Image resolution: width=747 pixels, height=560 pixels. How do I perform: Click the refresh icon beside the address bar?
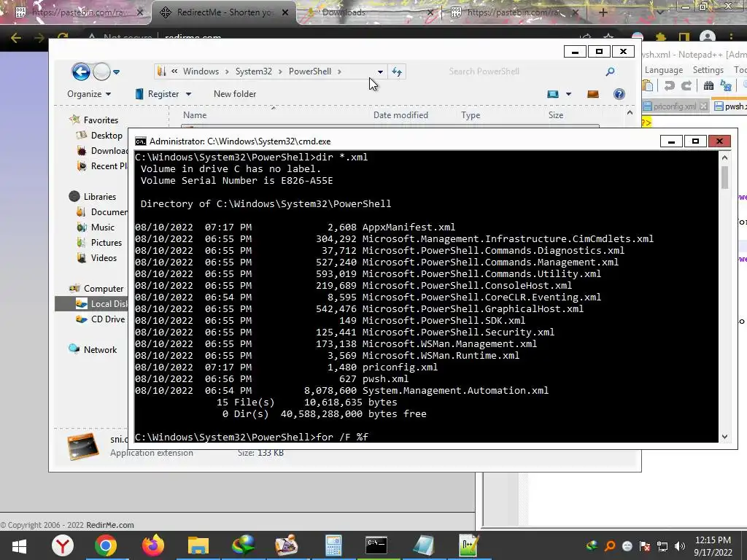point(396,72)
